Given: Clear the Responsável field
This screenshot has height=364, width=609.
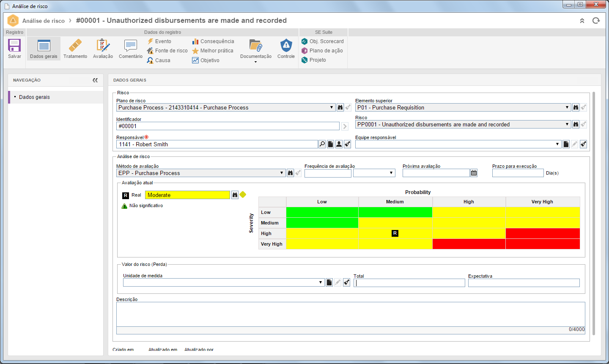Looking at the screenshot, I should 348,144.
